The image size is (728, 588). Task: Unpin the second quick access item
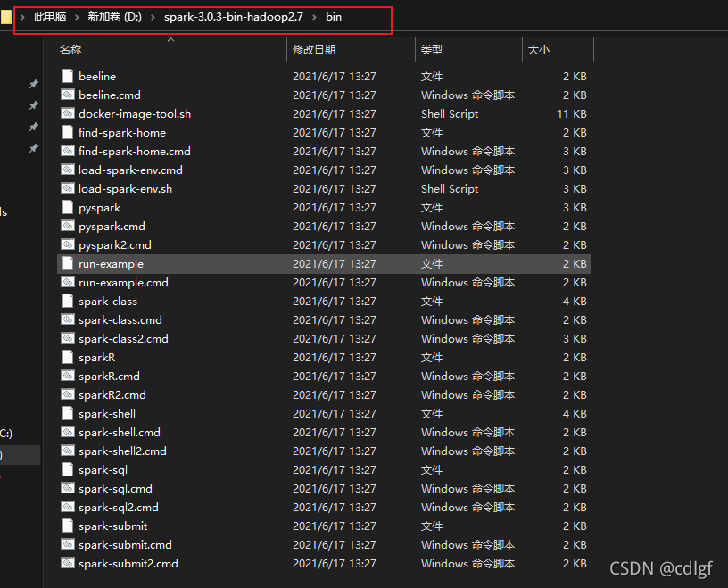point(34,105)
